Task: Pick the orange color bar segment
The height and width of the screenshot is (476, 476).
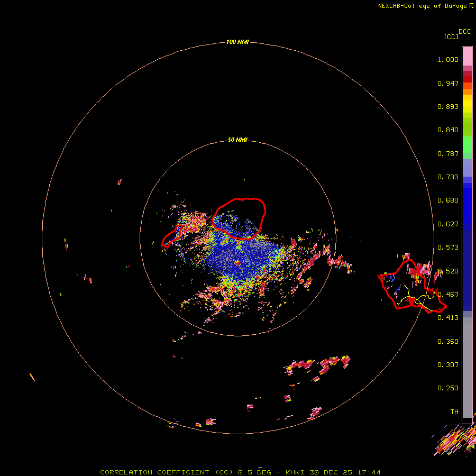Action: (x=467, y=91)
